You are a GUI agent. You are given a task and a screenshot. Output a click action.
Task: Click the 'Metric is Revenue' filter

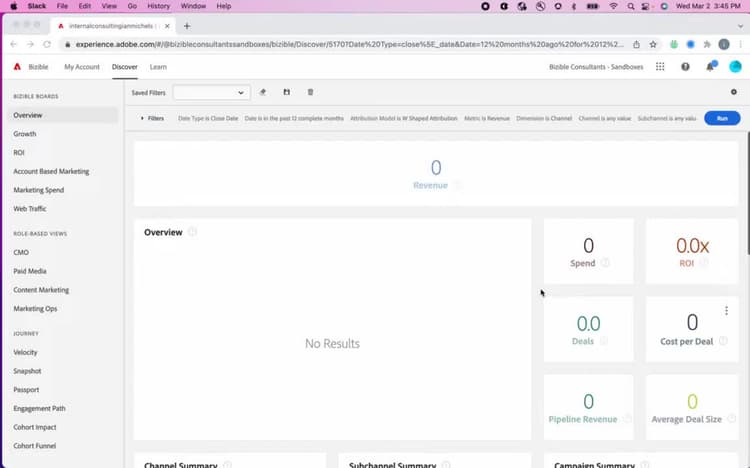point(487,118)
